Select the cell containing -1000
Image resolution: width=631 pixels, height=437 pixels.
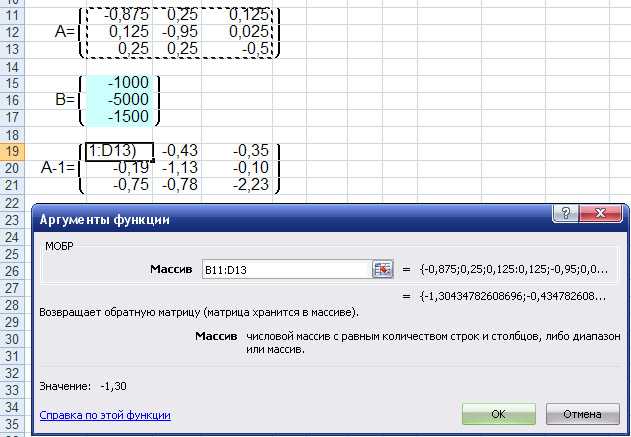(x=120, y=83)
